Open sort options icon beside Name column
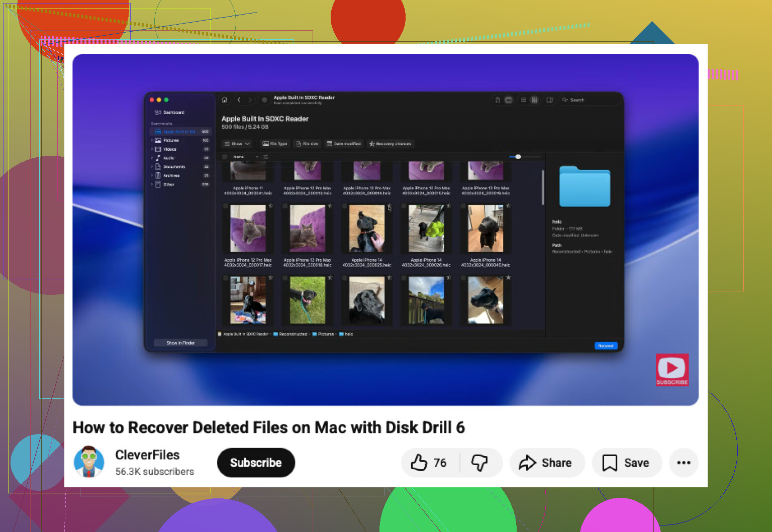772x532 pixels. point(266,157)
